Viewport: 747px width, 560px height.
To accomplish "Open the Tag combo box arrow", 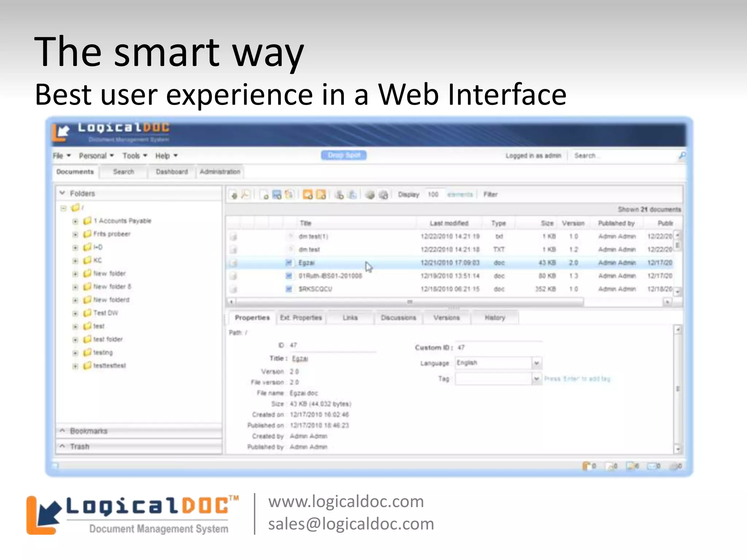I will click(536, 379).
